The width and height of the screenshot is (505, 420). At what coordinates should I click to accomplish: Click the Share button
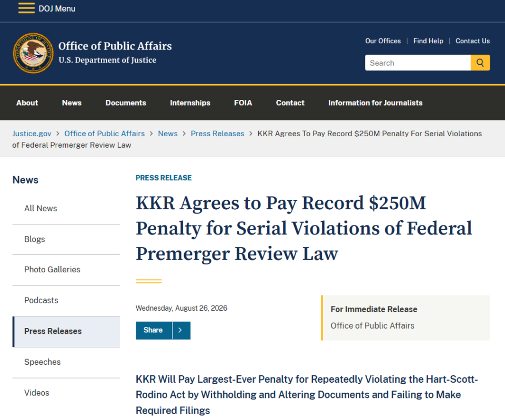point(153,330)
